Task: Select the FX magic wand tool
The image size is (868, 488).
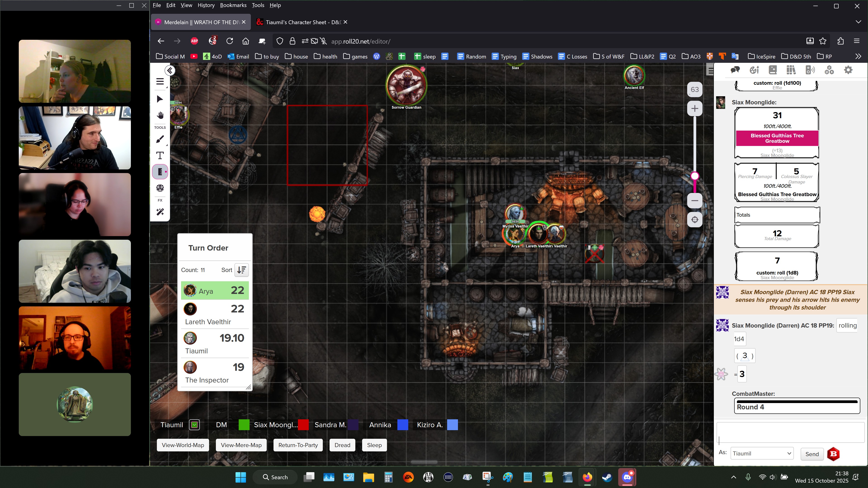Action: (x=160, y=212)
